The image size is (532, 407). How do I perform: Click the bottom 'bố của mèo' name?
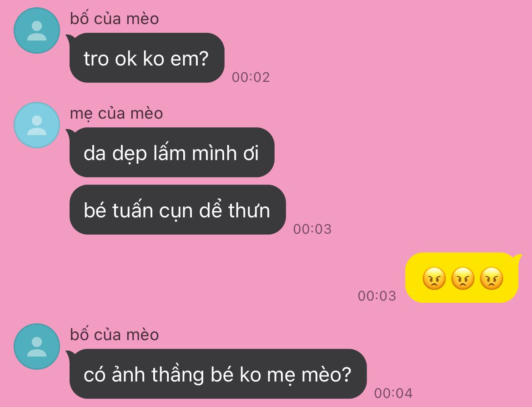pyautogui.click(x=114, y=334)
